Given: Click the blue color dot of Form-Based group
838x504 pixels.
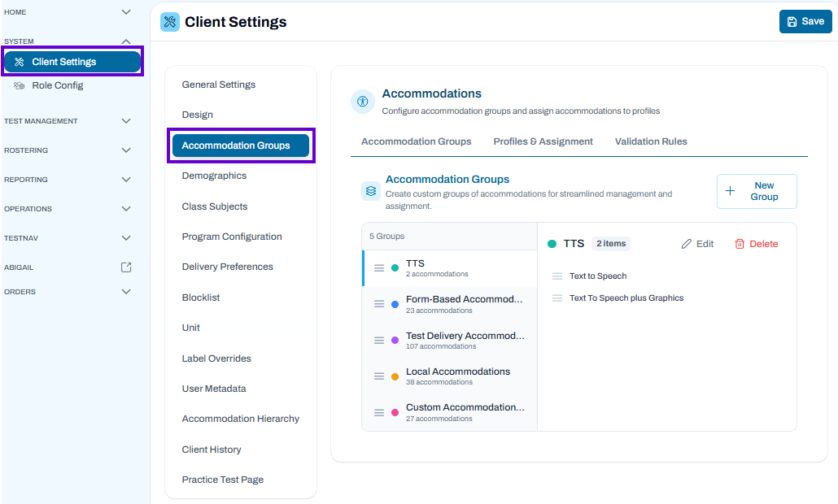Looking at the screenshot, I should 395,304.
